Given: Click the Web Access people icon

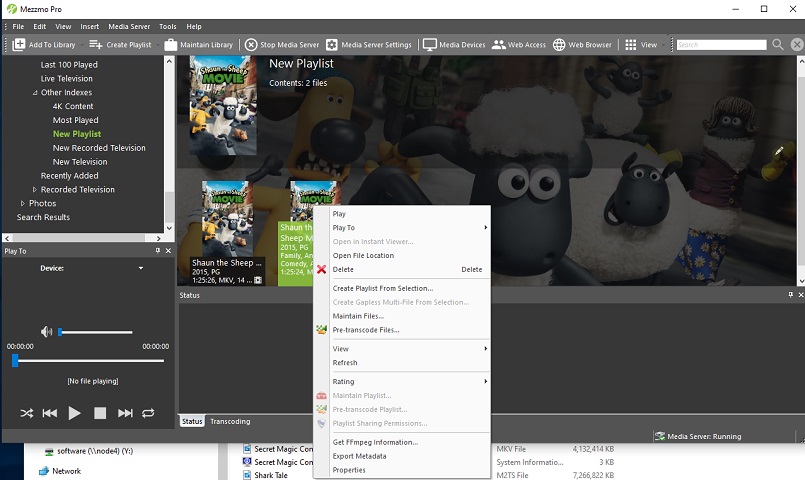Looking at the screenshot, I should click(499, 45).
